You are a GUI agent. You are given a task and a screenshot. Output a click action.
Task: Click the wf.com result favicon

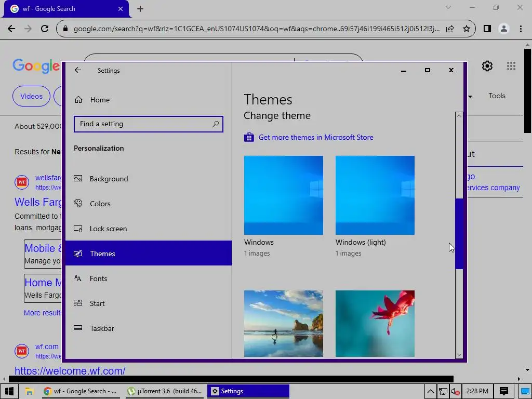click(x=22, y=351)
